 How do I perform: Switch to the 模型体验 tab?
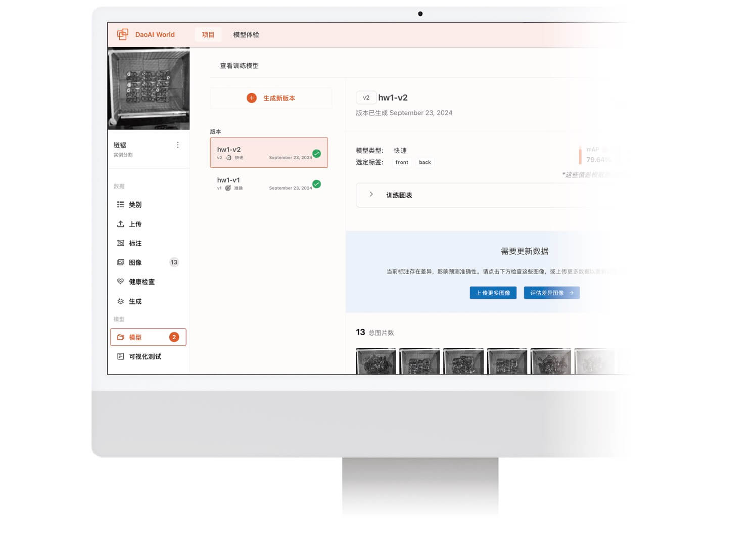point(246,34)
